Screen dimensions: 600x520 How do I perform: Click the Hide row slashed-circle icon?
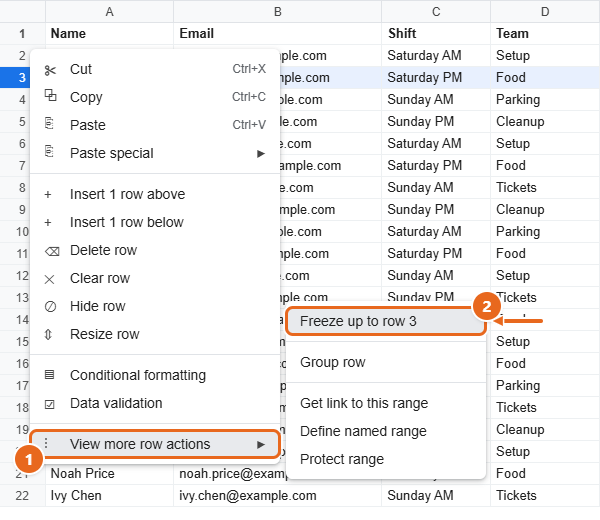[x=50, y=306]
